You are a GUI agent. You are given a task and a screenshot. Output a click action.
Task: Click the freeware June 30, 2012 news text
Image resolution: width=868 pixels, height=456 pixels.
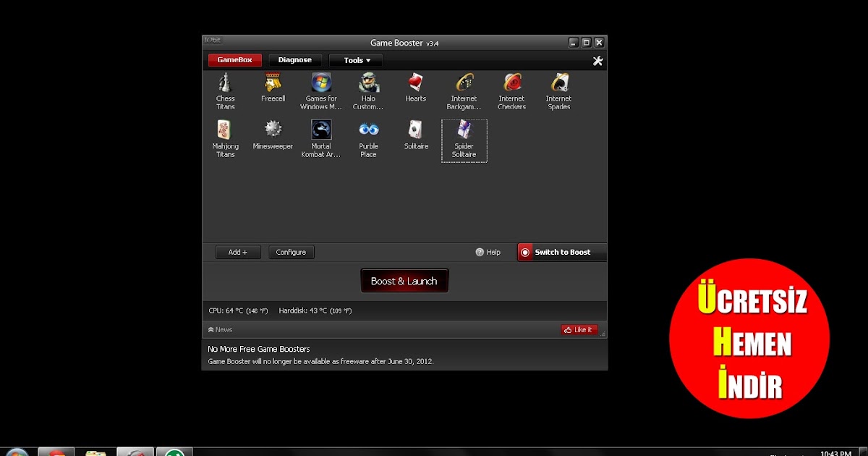coord(321,361)
